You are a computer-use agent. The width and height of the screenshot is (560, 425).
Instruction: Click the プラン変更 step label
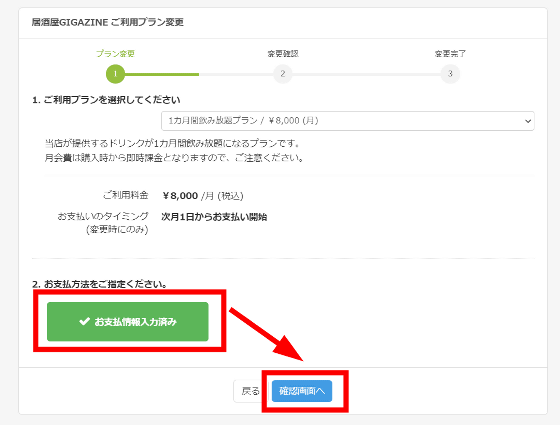tap(115, 54)
